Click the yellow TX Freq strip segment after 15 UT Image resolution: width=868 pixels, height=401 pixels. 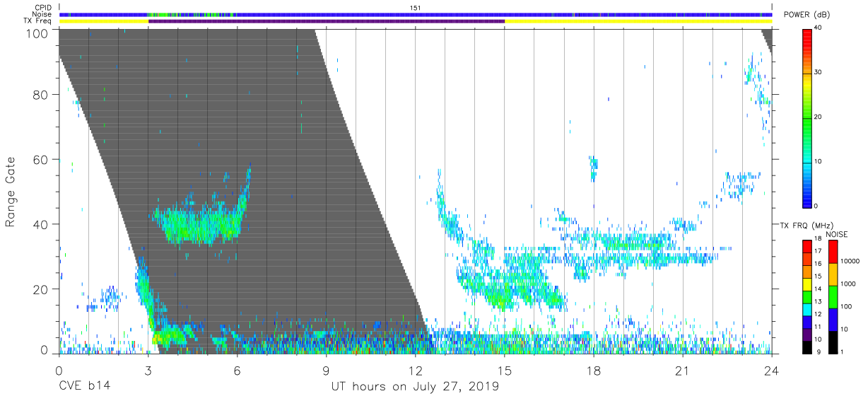pos(638,21)
